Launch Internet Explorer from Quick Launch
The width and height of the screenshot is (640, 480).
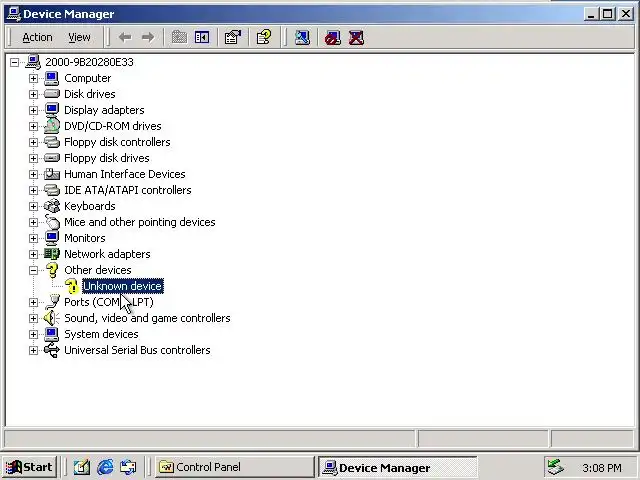click(x=105, y=467)
